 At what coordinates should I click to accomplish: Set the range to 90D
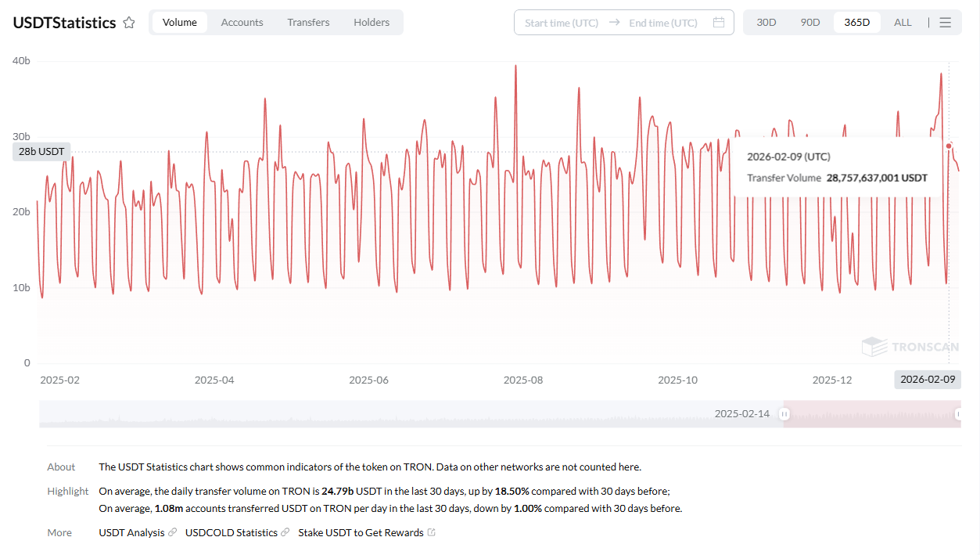tap(810, 23)
